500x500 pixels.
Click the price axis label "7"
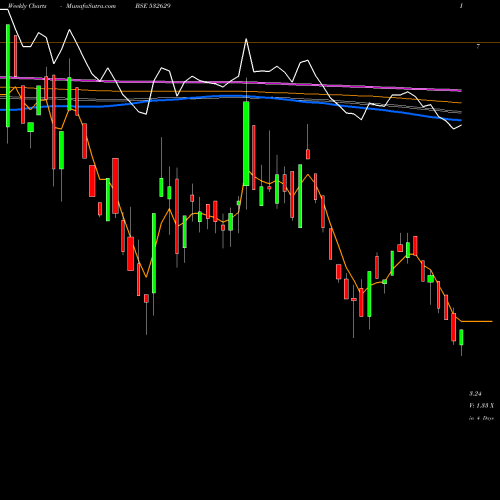[x=478, y=47]
